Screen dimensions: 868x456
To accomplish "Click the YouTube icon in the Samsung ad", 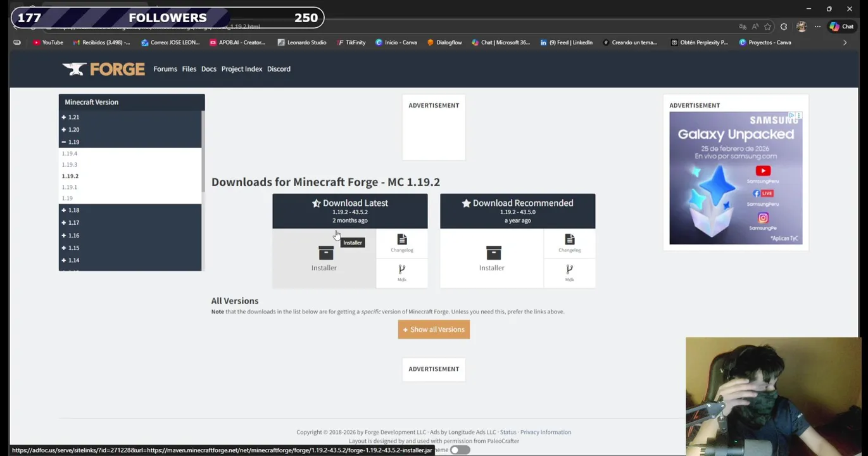I will click(763, 171).
